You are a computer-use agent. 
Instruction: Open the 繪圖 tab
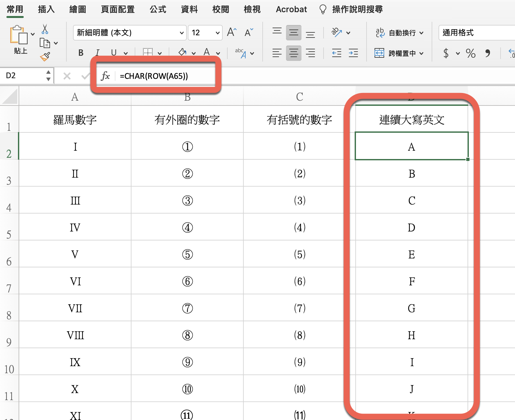pos(78,9)
